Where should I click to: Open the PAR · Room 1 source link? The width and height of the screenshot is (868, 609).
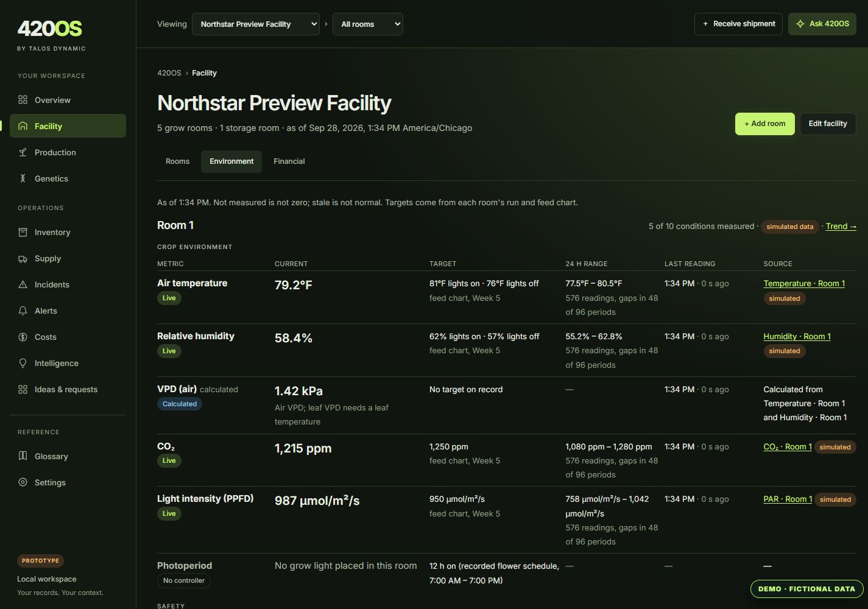tap(788, 499)
